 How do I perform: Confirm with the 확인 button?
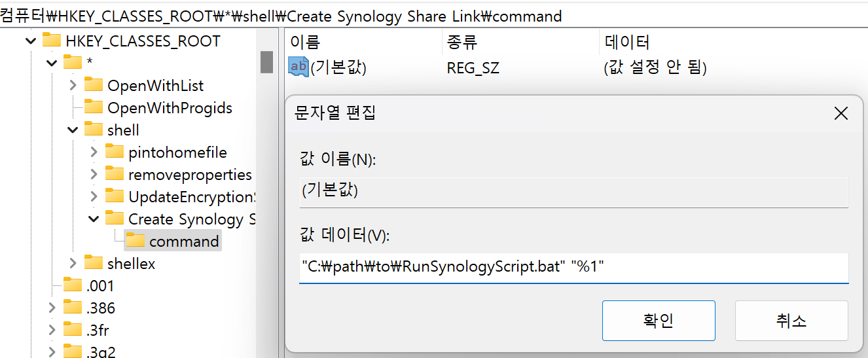tap(659, 321)
